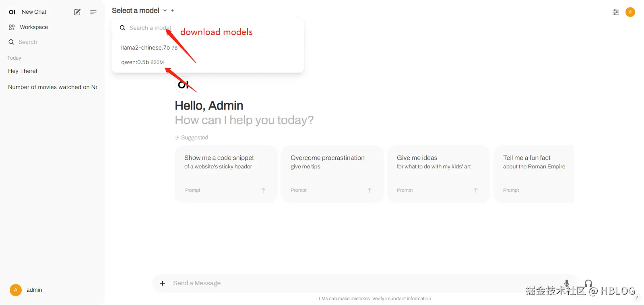Click the orange user avatar at top right

630,12
